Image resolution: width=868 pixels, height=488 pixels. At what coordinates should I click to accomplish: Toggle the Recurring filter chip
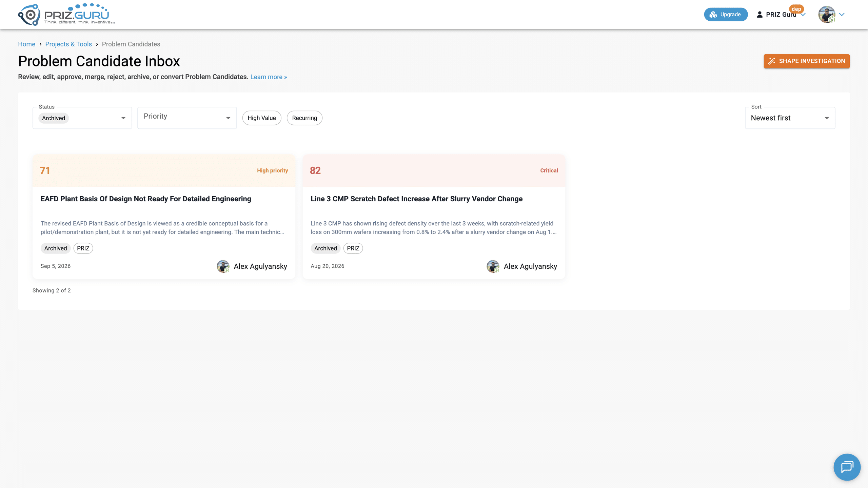coord(304,118)
